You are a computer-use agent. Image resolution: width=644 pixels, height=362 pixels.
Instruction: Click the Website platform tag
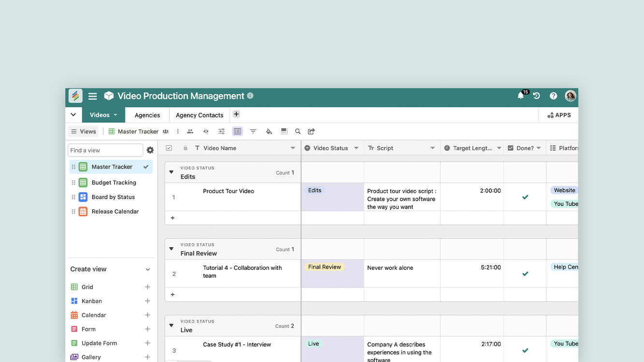[x=564, y=190]
